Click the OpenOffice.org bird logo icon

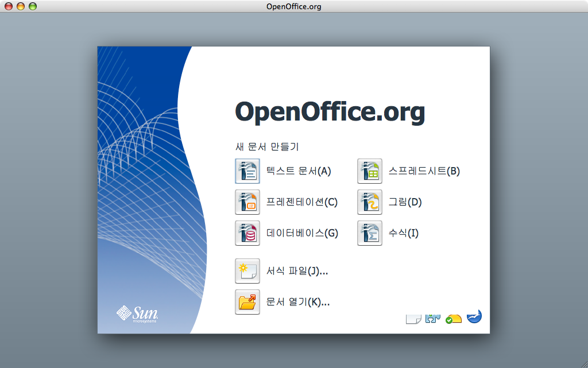pyautogui.click(x=474, y=317)
